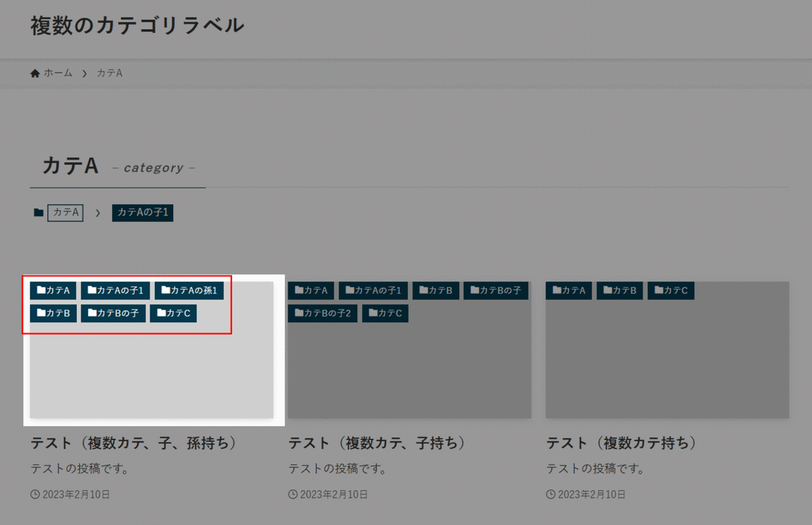This screenshot has width=812, height=525.
Task: Click the カテAの孫1 label on the first card
Action: tap(189, 290)
